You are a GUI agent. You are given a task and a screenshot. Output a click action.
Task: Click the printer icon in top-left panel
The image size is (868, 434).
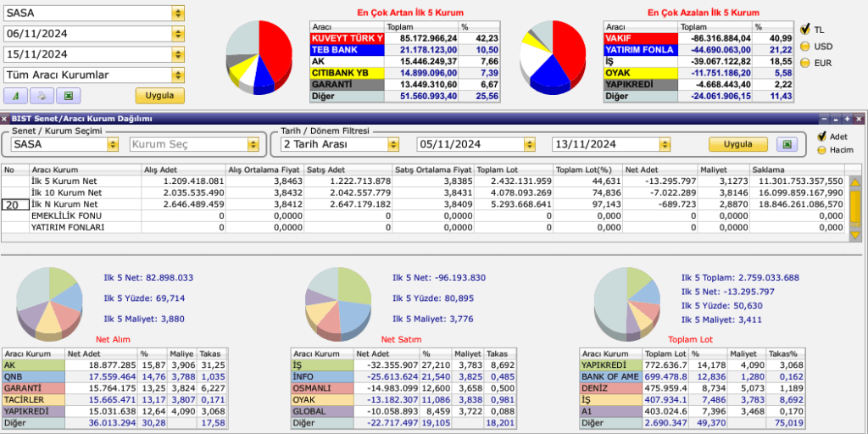[x=42, y=95]
